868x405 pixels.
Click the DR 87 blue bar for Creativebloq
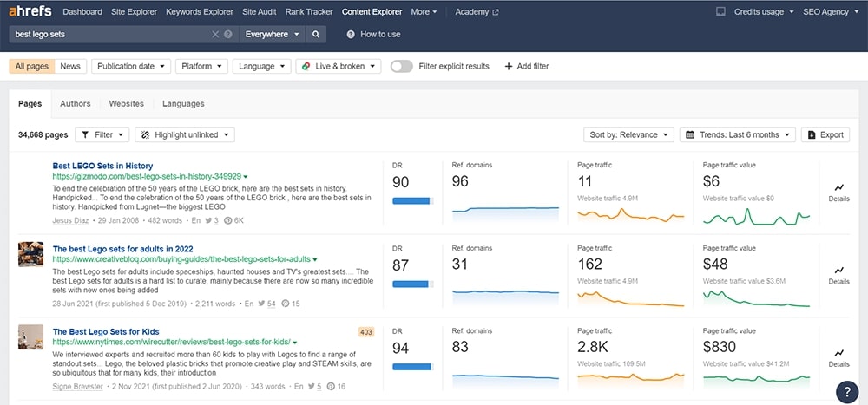tap(413, 284)
